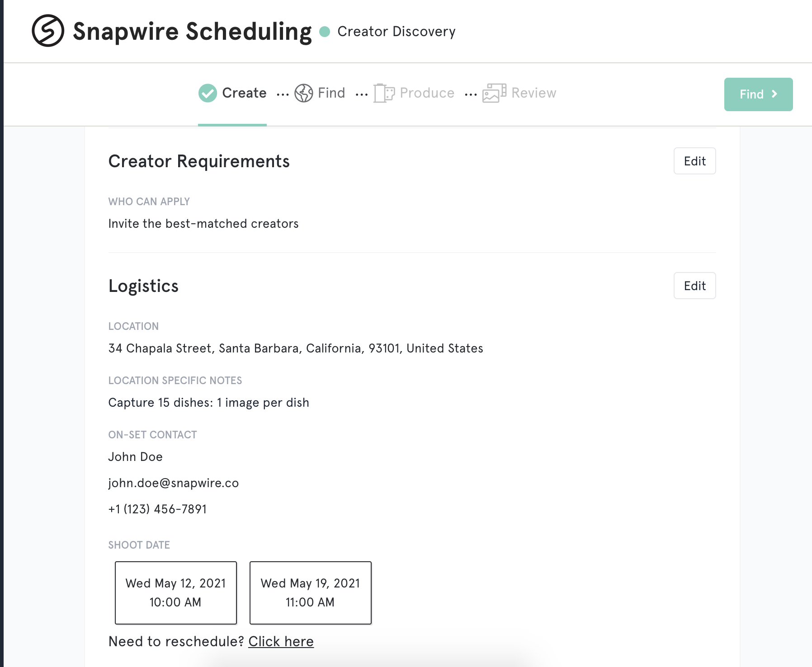This screenshot has width=812, height=667.
Task: Select the Review step tab
Action: coord(519,93)
